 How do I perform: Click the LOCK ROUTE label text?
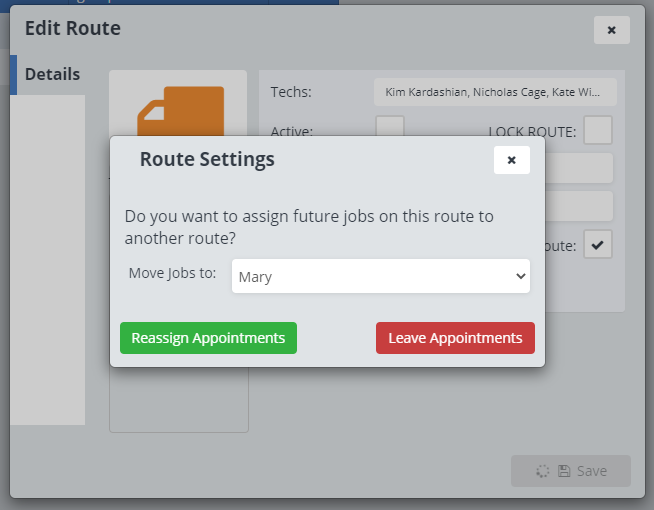[532, 131]
